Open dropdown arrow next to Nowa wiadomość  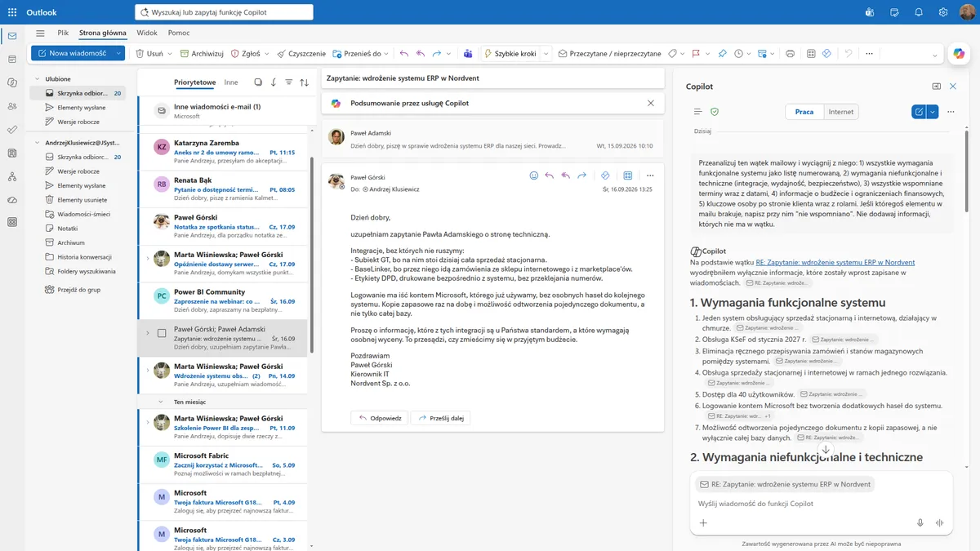click(x=119, y=53)
